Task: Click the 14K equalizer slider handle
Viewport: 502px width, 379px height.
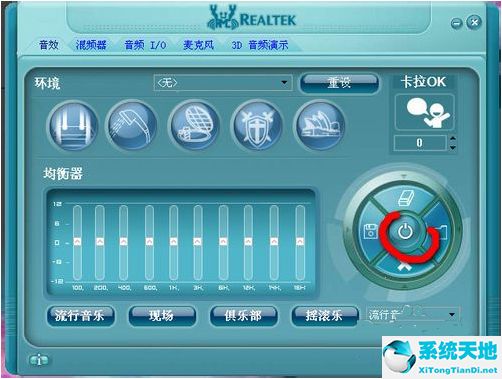Action: coord(274,241)
